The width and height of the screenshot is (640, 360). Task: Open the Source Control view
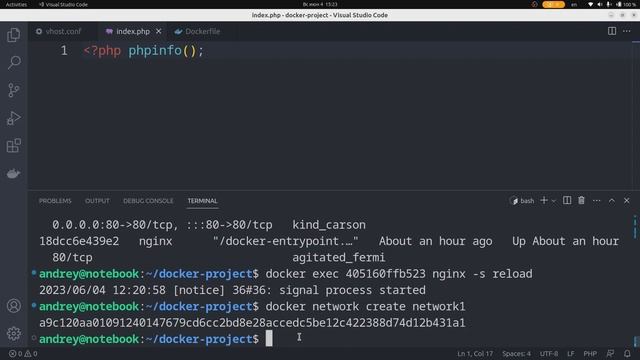(13, 90)
